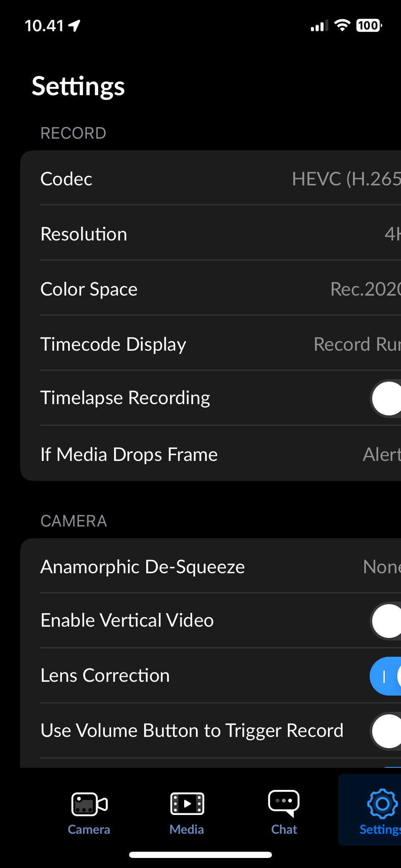The height and width of the screenshot is (868, 401).
Task: Toggle Enable Vertical Video switch
Action: pos(386,620)
